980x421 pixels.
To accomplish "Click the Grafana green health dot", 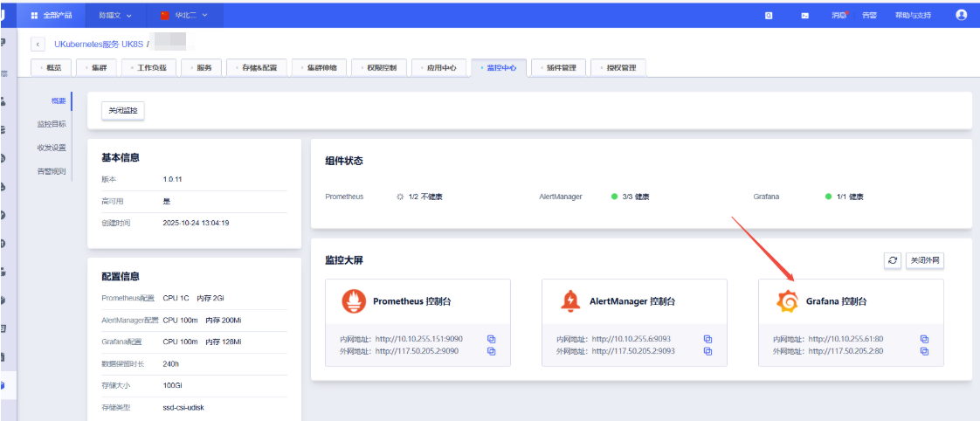I will 829,197.
